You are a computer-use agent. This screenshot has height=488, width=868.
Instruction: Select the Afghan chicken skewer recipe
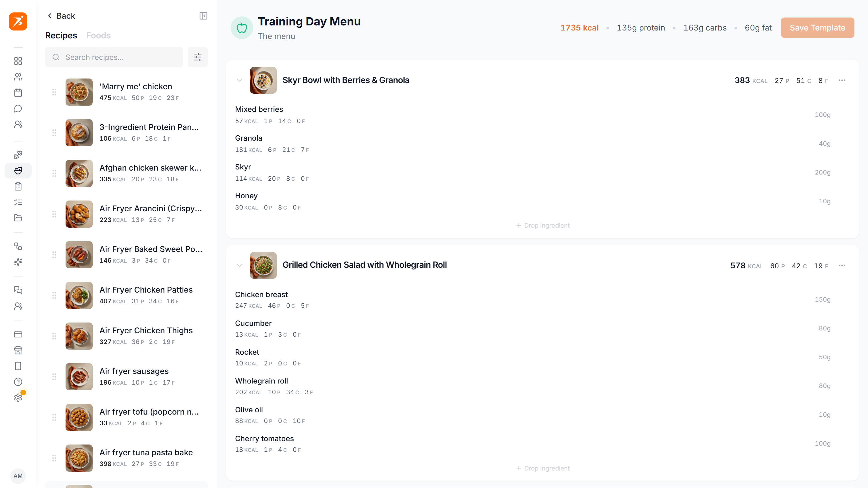(127, 173)
